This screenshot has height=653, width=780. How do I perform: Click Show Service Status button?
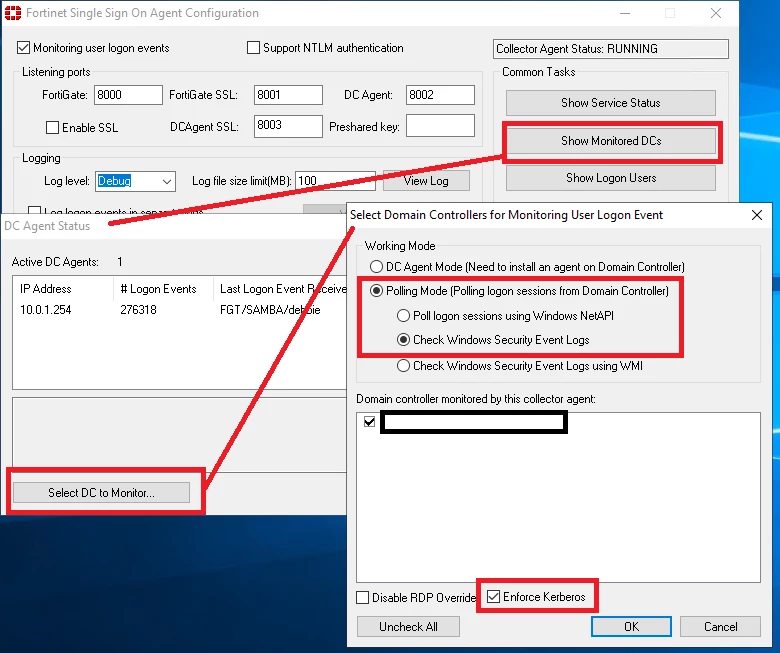coord(611,103)
